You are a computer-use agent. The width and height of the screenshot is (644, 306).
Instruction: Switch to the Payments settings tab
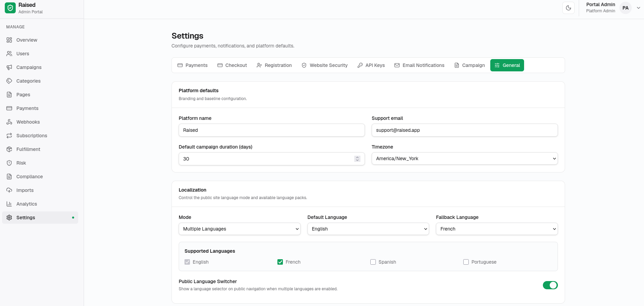coord(193,65)
